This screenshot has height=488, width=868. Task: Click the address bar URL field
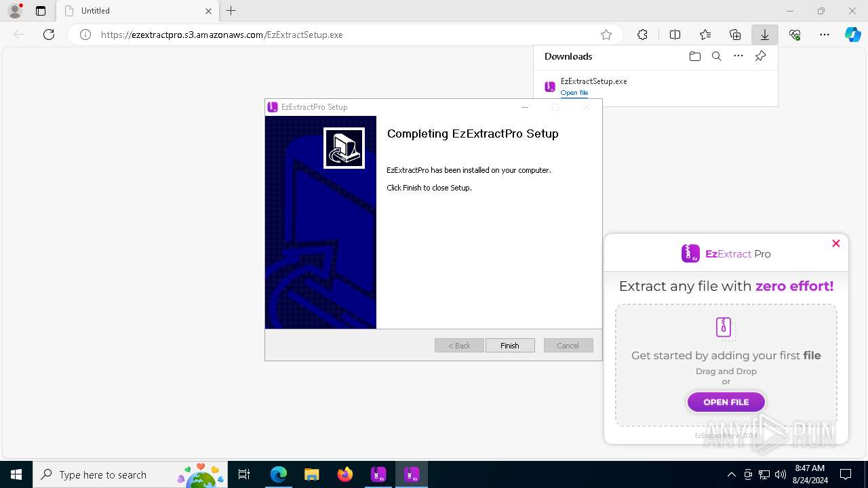click(346, 35)
